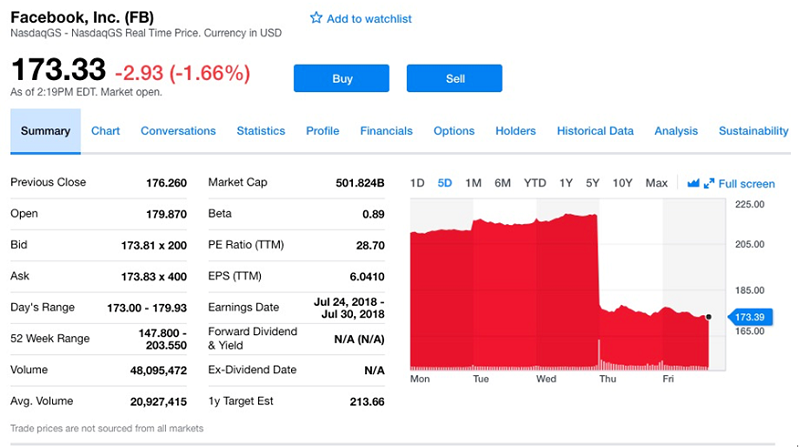This screenshot has height=447, width=800.
Task: Click the Volume value 48,095,472
Action: 158,370
